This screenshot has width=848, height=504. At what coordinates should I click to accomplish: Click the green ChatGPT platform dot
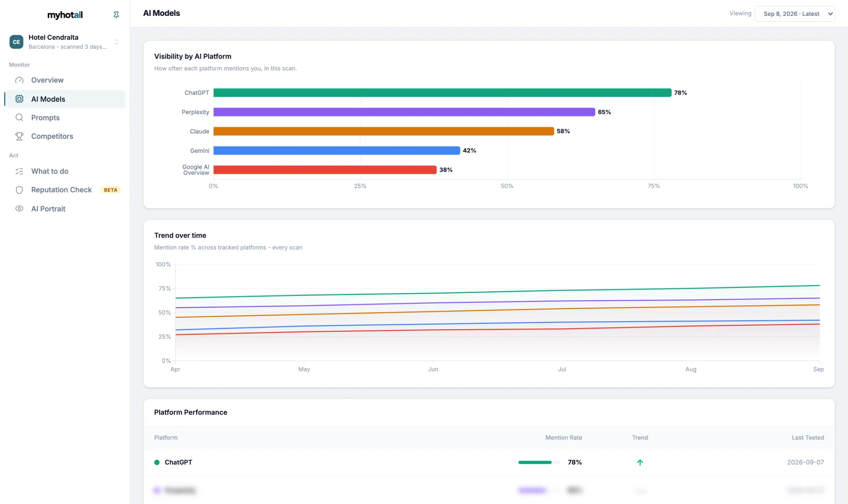157,463
